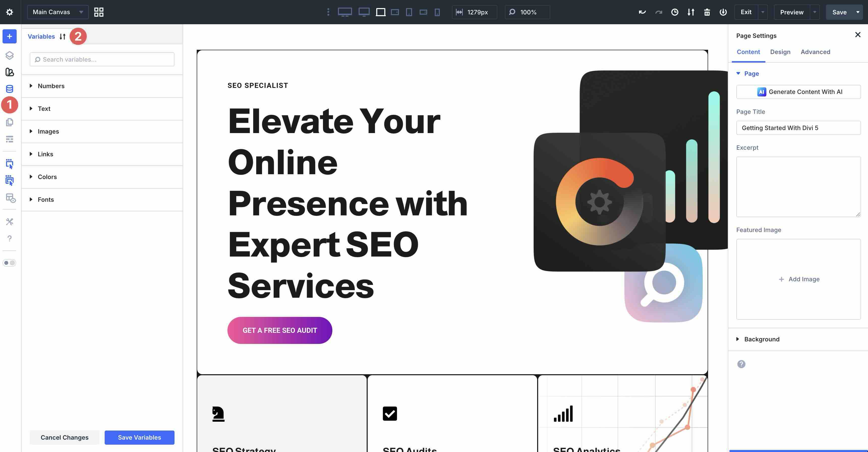Click the Search variables input field
This screenshot has width=868, height=452.
pos(102,59)
